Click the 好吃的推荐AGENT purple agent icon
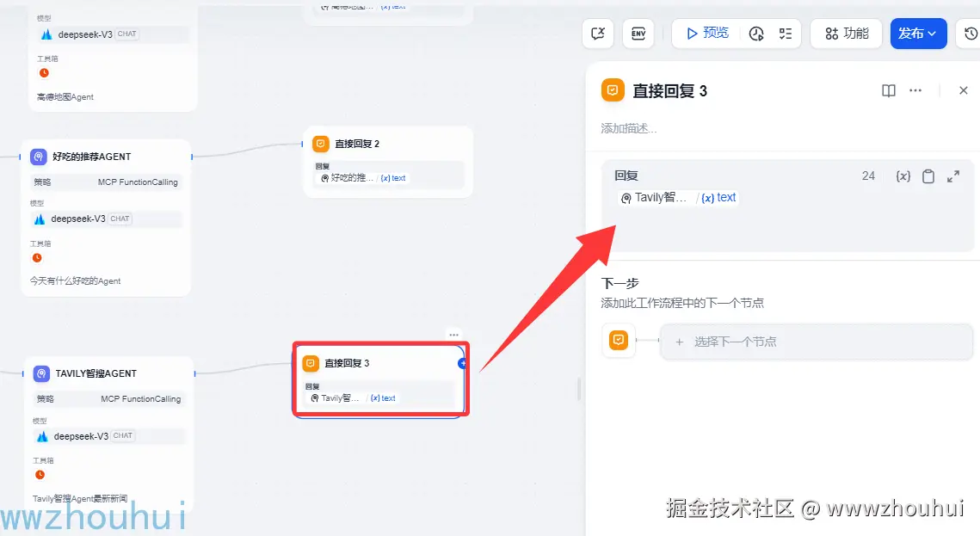The image size is (980, 536). [39, 157]
